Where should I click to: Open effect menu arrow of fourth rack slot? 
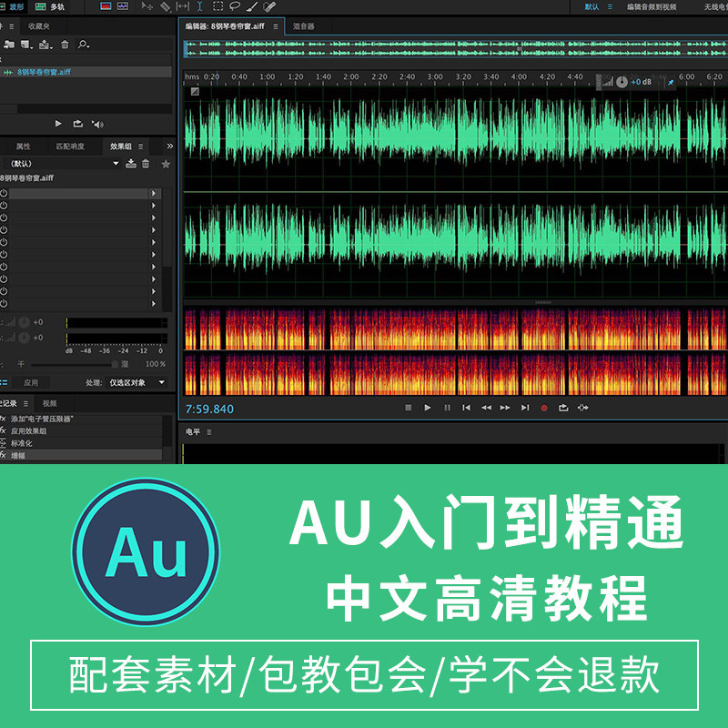[154, 230]
